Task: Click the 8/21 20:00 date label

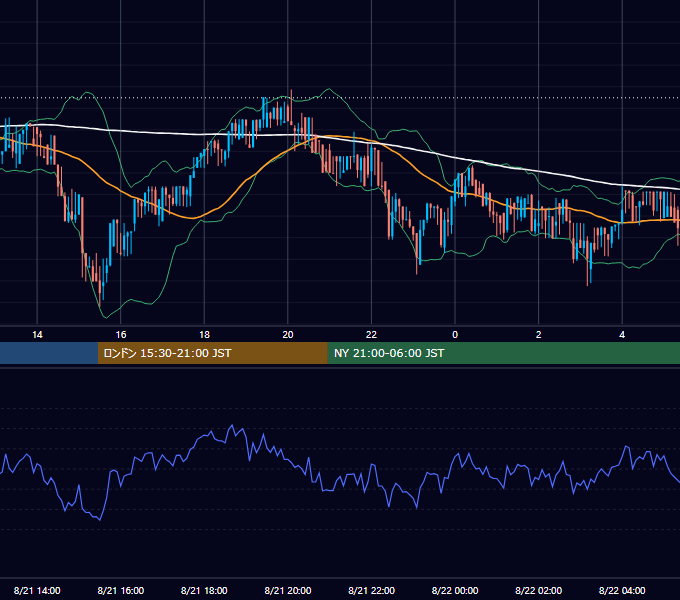Action: [288, 590]
